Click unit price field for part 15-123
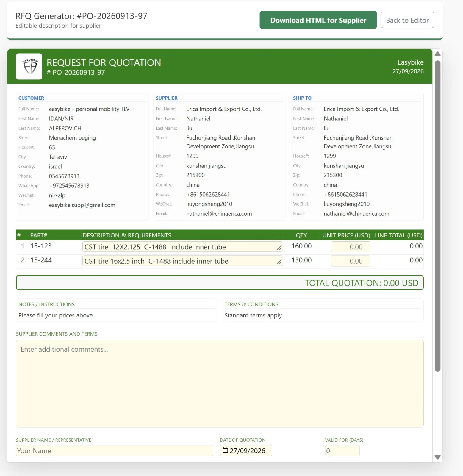463x476 pixels. coord(351,247)
